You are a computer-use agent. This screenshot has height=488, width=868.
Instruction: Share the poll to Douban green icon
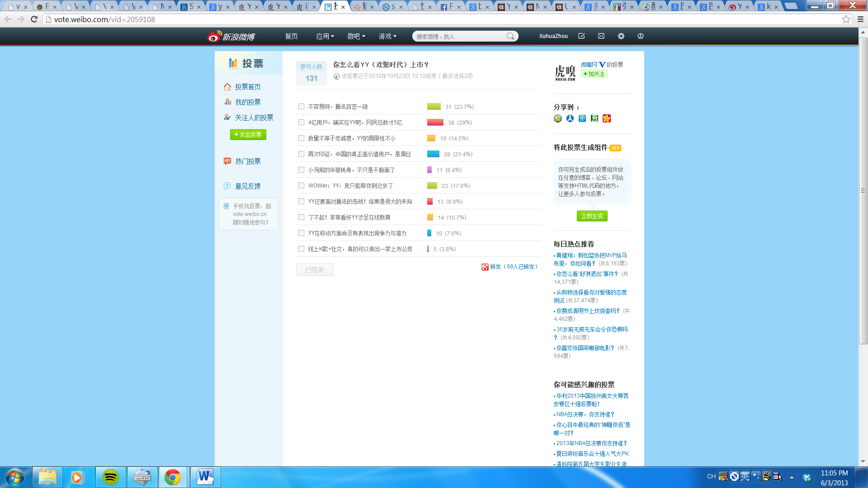pos(594,118)
